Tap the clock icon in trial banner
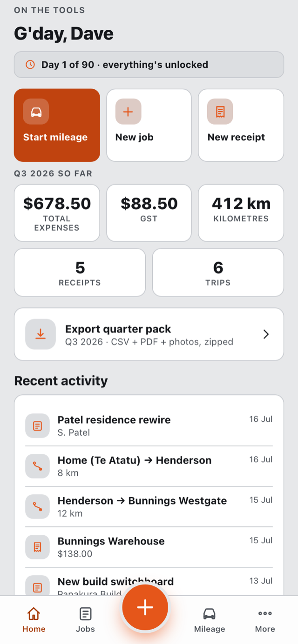The width and height of the screenshot is (298, 644). (30, 65)
